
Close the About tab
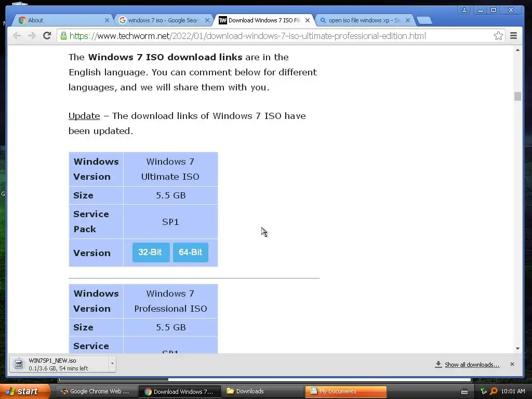[107, 20]
